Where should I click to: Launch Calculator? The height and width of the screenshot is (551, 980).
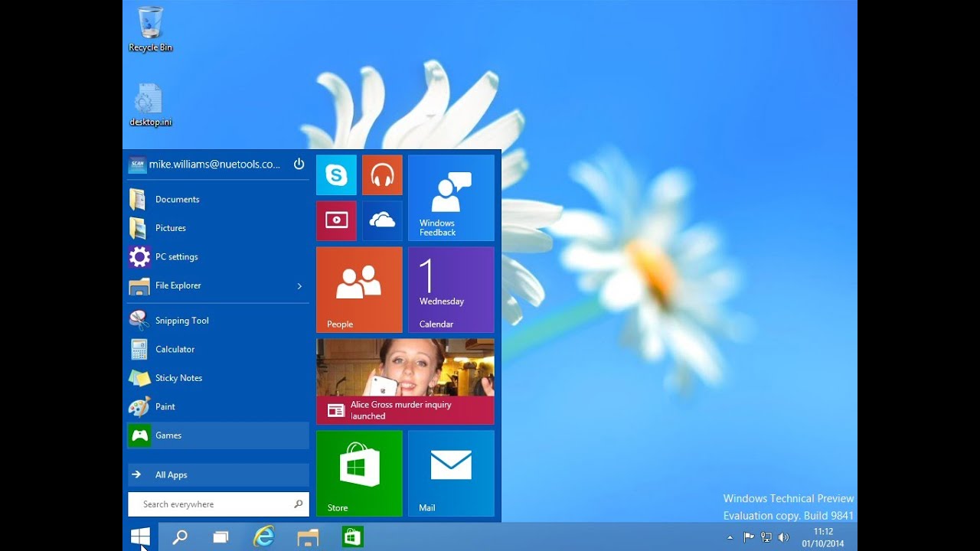pos(218,349)
